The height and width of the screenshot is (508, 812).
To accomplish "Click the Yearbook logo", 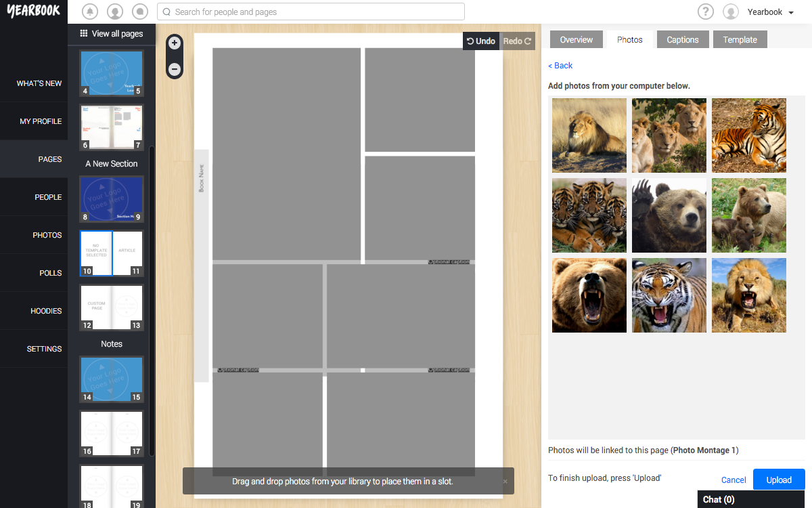I will coord(34,11).
